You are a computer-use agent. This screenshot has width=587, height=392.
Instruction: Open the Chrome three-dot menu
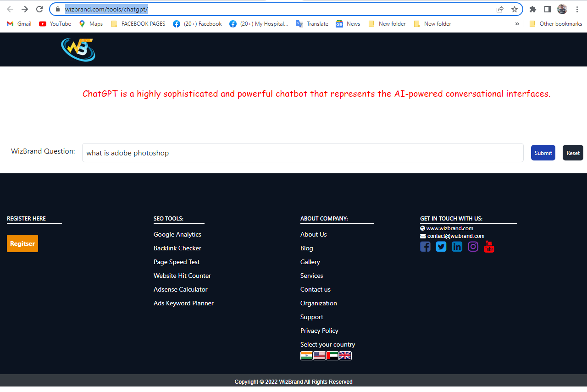click(x=577, y=9)
